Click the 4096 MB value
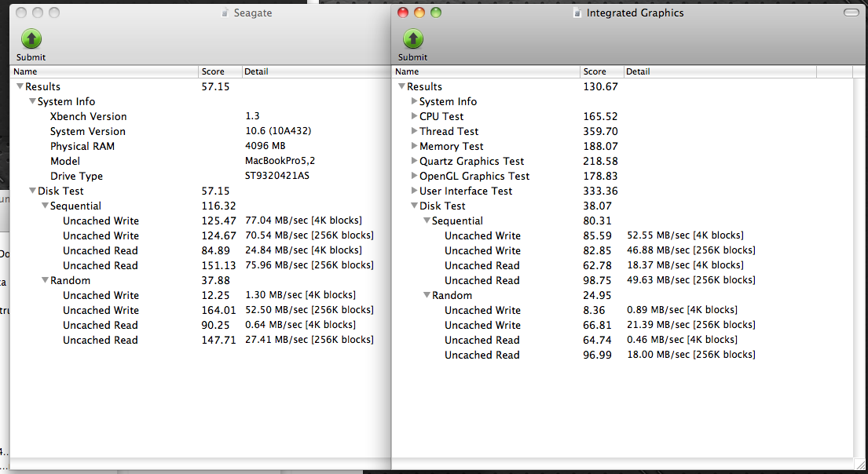 266,146
